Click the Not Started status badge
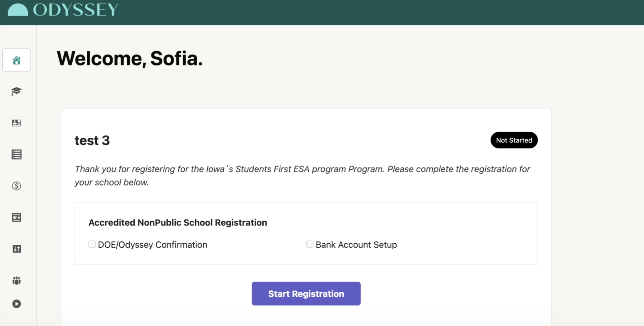The height and width of the screenshot is (326, 644). coord(514,140)
